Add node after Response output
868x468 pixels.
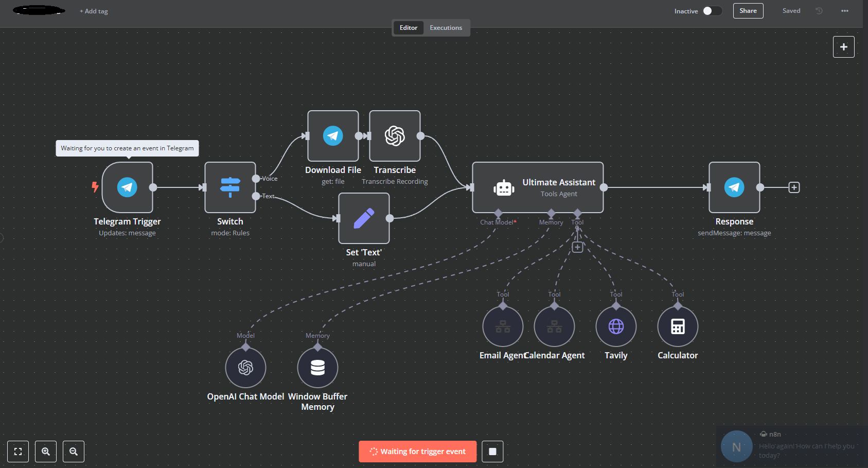point(794,187)
